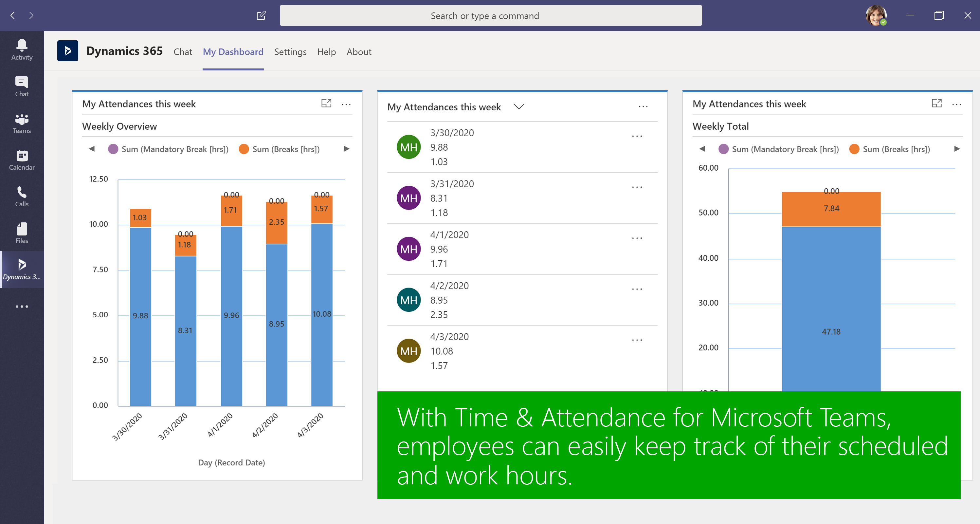Screen dimensions: 980x524
Task: Open Activity in the Teams sidebar
Action: (22, 49)
